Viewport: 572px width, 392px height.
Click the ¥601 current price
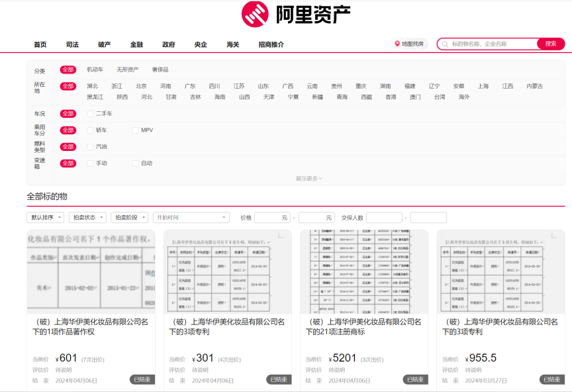(x=66, y=358)
